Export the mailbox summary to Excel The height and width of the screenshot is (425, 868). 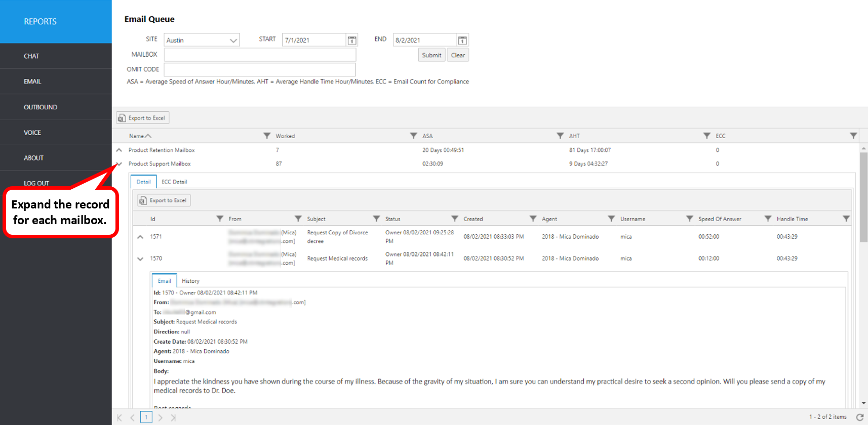pos(143,118)
